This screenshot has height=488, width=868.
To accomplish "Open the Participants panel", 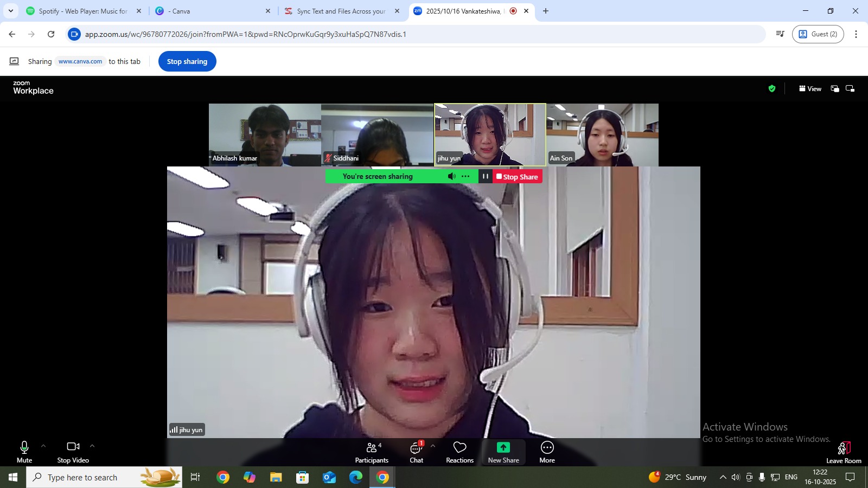I will [x=372, y=452].
